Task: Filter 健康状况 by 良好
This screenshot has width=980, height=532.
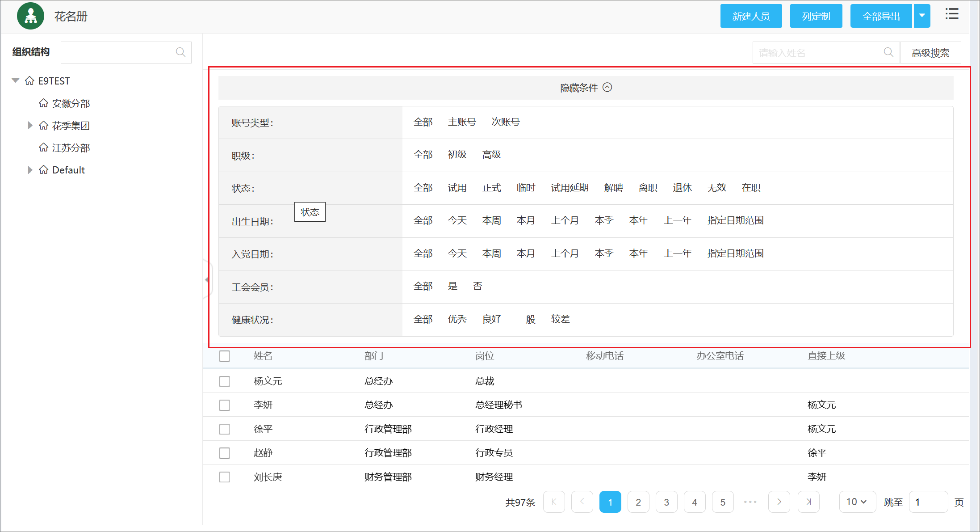Action: [491, 319]
